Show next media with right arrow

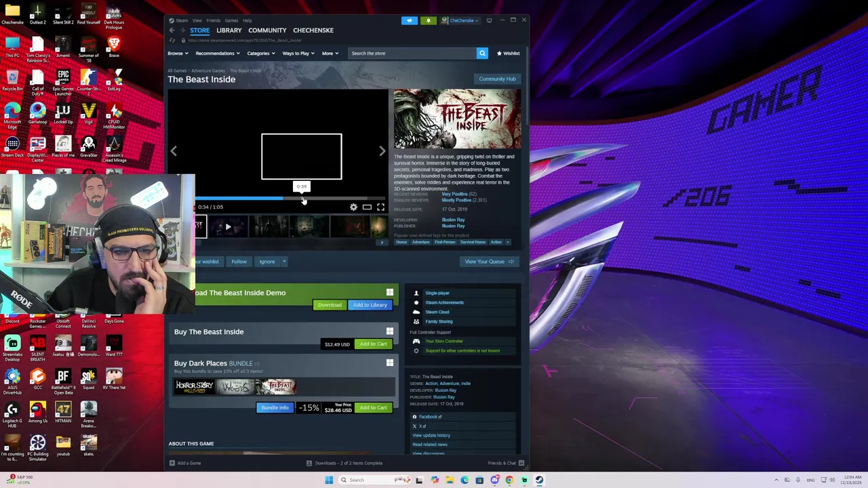(382, 151)
